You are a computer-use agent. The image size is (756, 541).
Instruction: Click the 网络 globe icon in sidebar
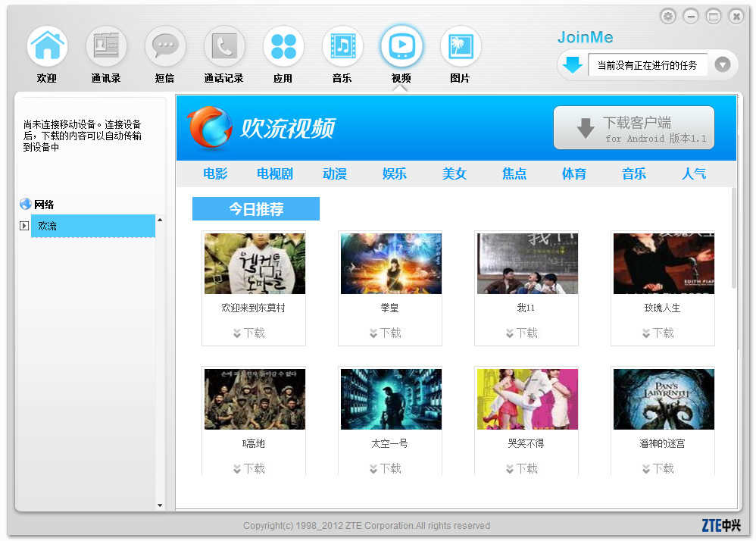(26, 204)
